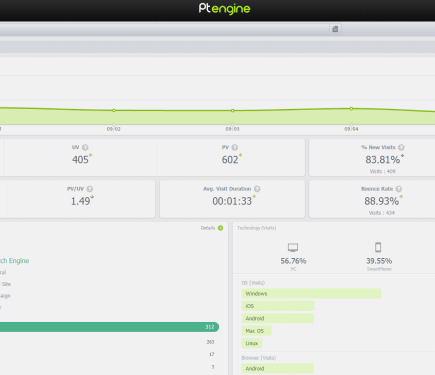Viewport: 435px width, 375px height.
Task: Click the 09/02 data point on the chart
Action: click(114, 110)
